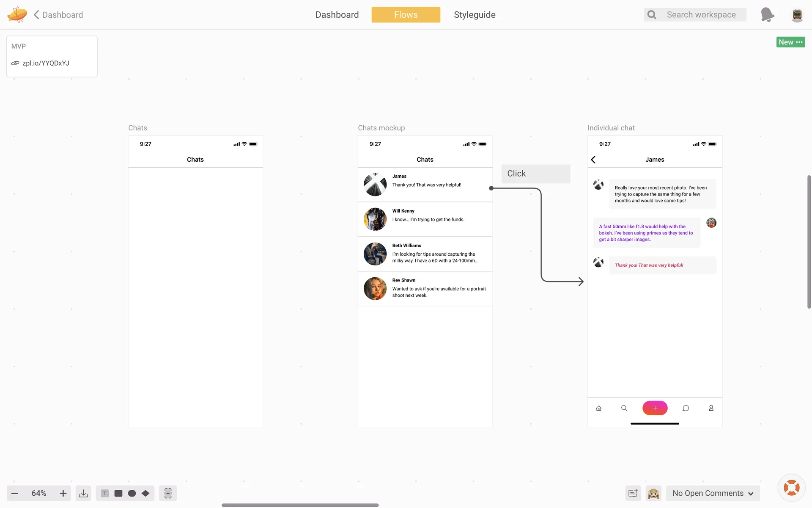This screenshot has height=508, width=812.
Task: Click the add screen frame icon
Action: tap(168, 493)
